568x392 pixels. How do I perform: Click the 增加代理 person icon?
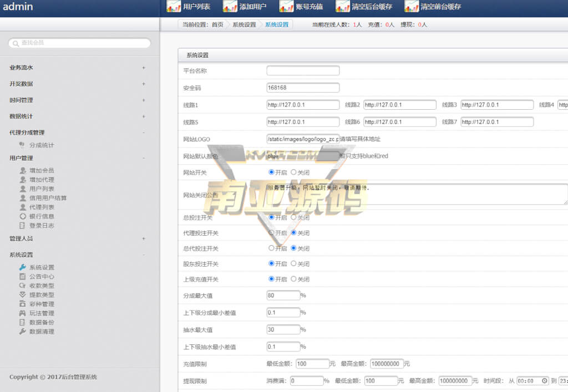click(23, 180)
